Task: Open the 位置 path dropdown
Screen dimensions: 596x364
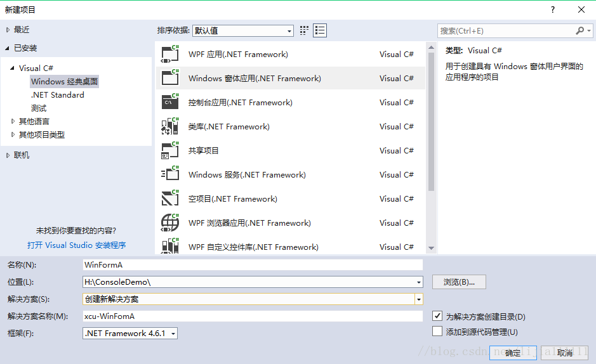Action: [418, 282]
